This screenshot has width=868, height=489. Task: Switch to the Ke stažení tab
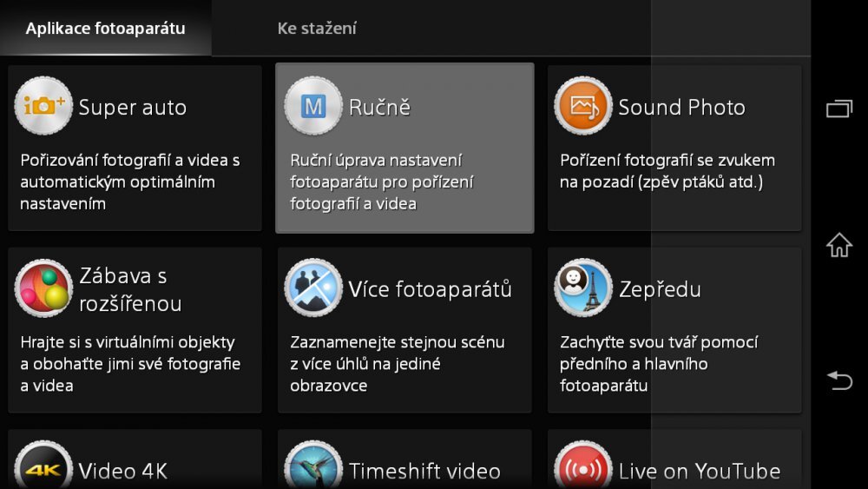pyautogui.click(x=317, y=29)
